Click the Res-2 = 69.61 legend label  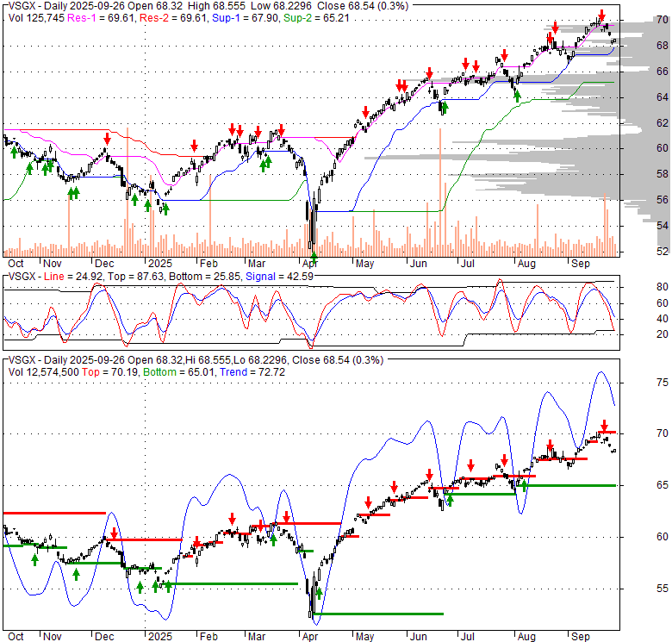coord(173,18)
